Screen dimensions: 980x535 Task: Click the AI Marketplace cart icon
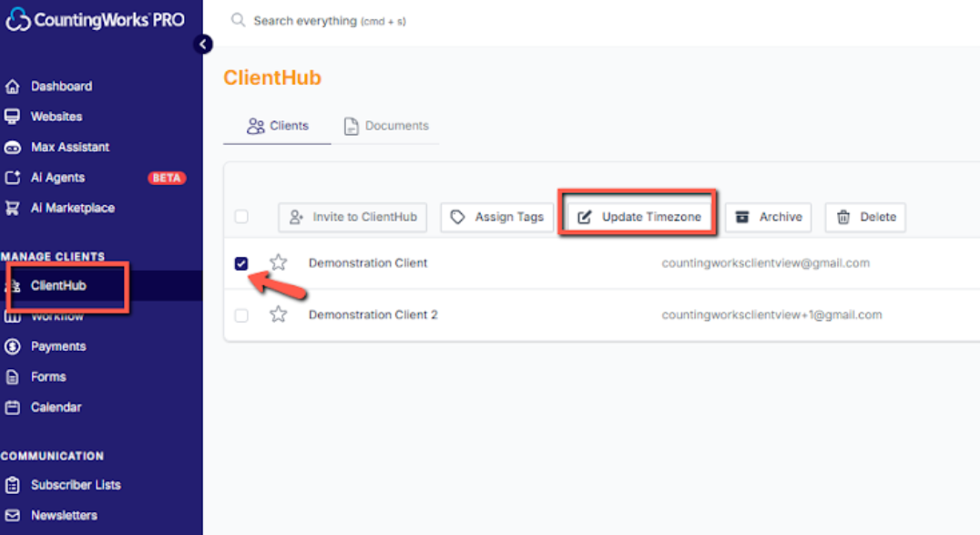point(13,208)
